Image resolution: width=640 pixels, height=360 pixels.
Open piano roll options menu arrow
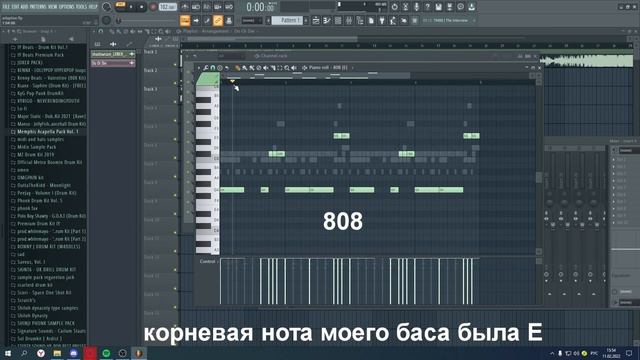click(199, 68)
